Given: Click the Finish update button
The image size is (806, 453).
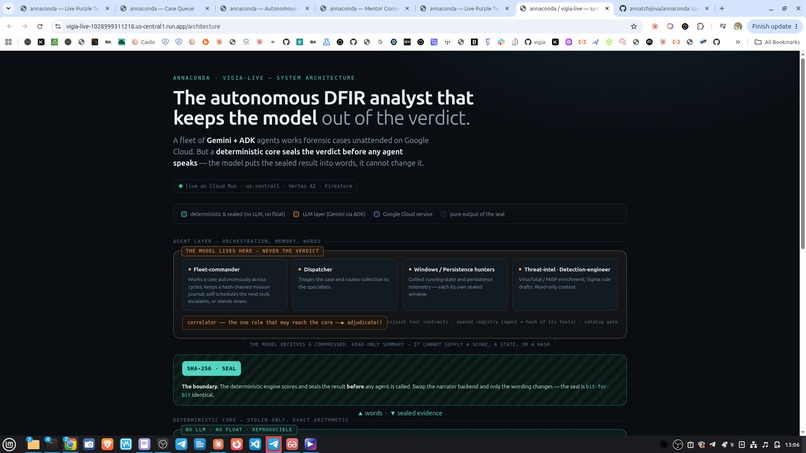Looking at the screenshot, I should point(775,26).
